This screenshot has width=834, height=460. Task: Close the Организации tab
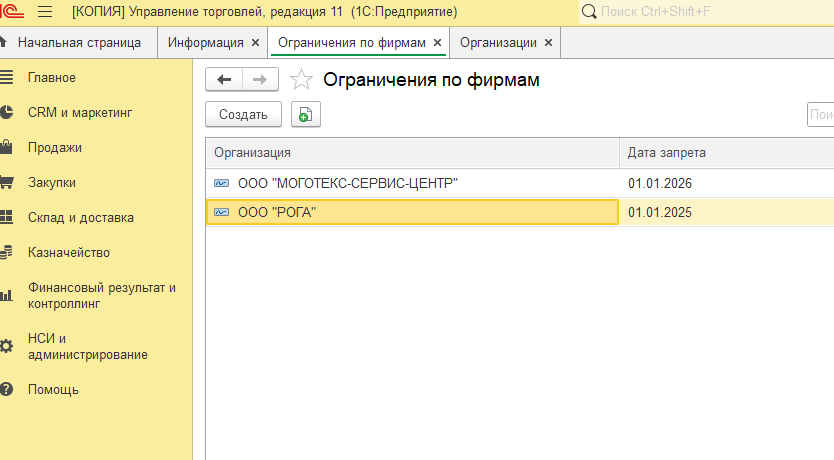tap(548, 43)
